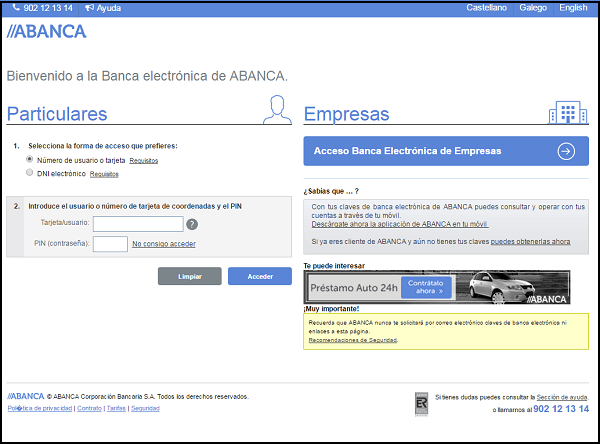The image size is (600, 444).
Task: Click the 902 12 13 14 header phone number
Action: 48,8
